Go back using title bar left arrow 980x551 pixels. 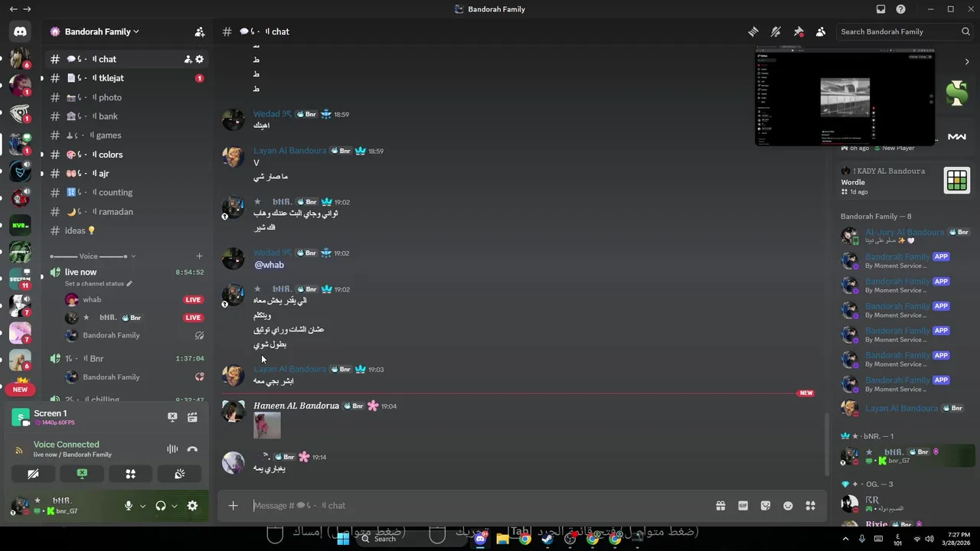pyautogui.click(x=13, y=9)
